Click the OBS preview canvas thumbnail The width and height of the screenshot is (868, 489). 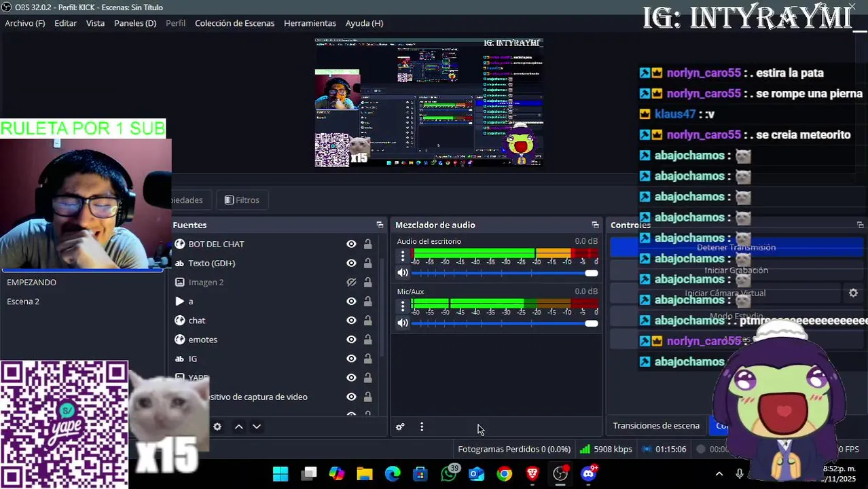tap(429, 103)
